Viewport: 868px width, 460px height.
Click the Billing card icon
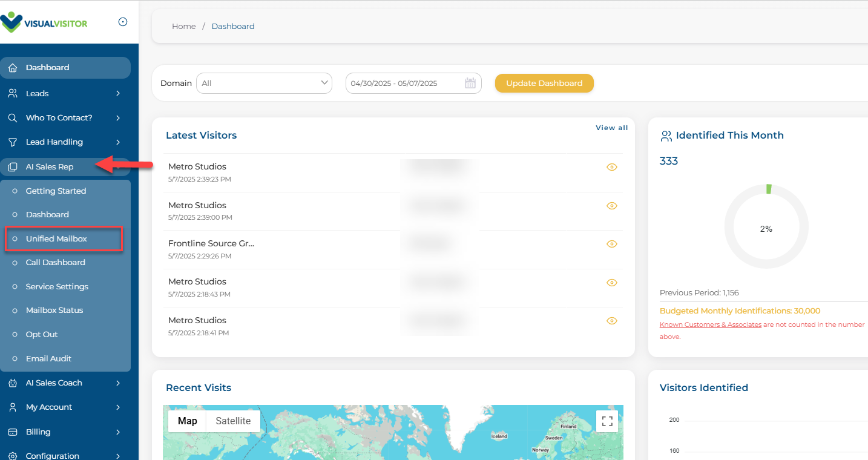[13, 432]
